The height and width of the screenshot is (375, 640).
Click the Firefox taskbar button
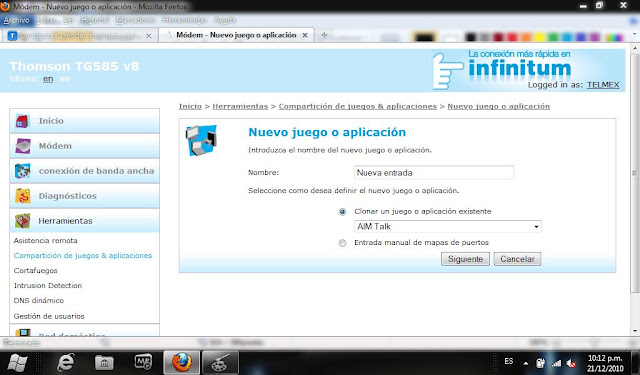point(182,362)
